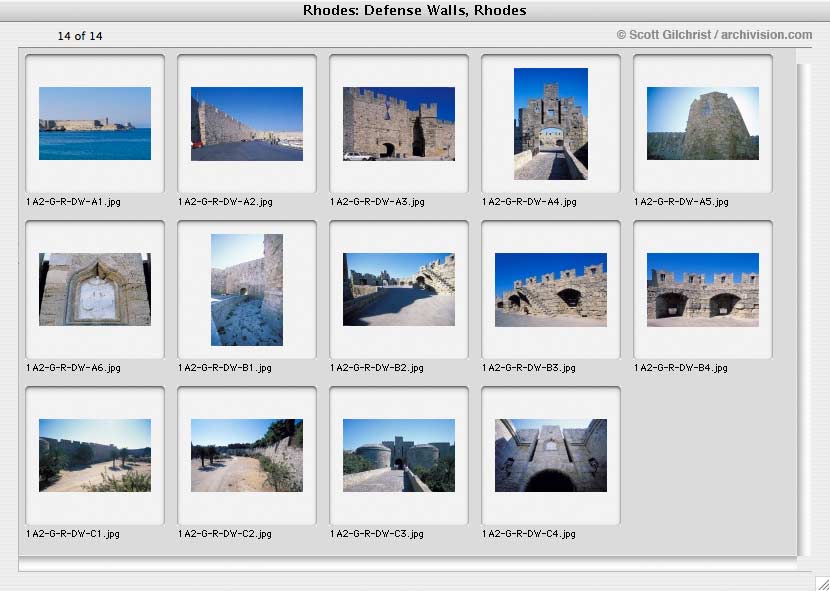The width and height of the screenshot is (830, 591).
Task: Click filename 1A2-G-R-DW-B4.jpg
Action: click(x=680, y=368)
